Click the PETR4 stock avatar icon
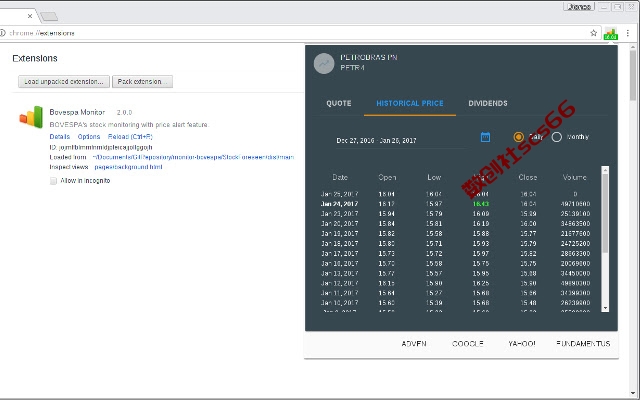Image resolution: width=640 pixels, height=400 pixels. 324,64
